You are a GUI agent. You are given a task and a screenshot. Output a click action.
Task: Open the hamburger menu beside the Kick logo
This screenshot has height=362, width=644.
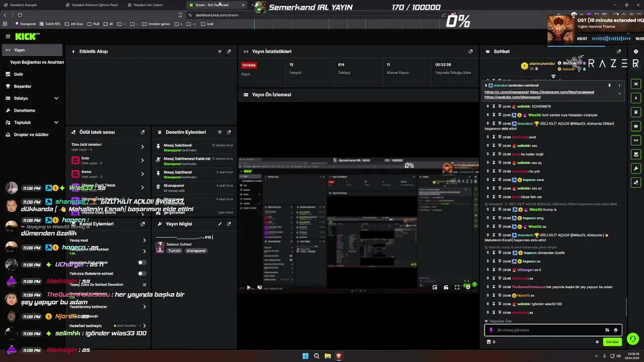pos(8,36)
